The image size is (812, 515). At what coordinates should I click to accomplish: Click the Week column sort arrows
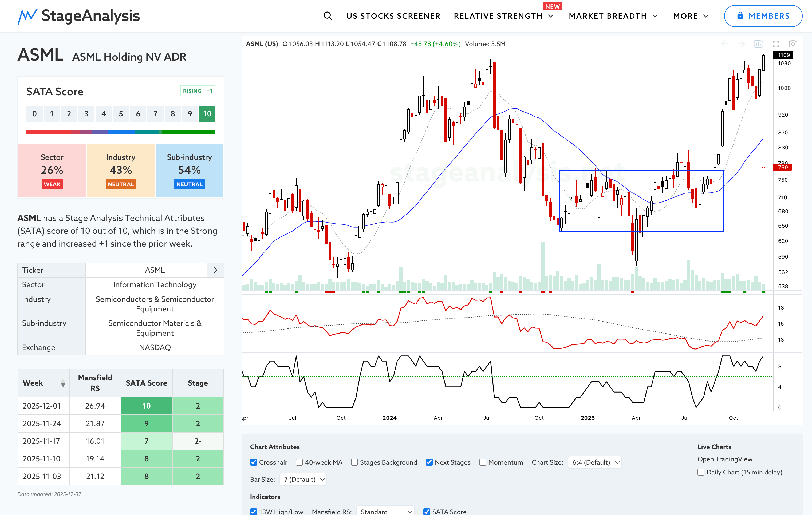[63, 383]
